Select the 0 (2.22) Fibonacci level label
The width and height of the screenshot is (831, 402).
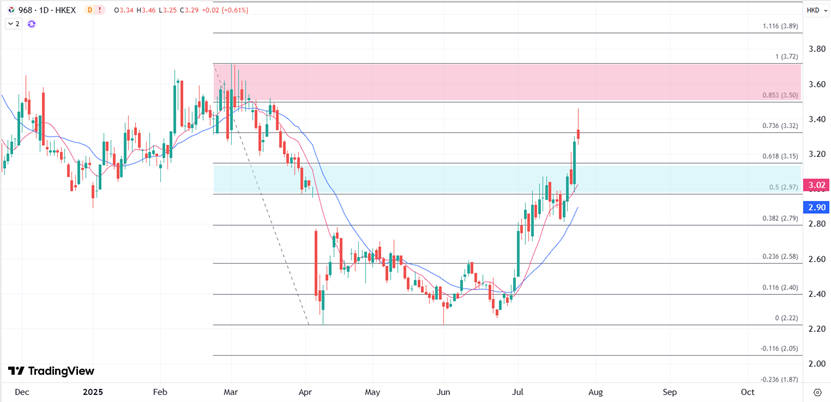[786, 318]
